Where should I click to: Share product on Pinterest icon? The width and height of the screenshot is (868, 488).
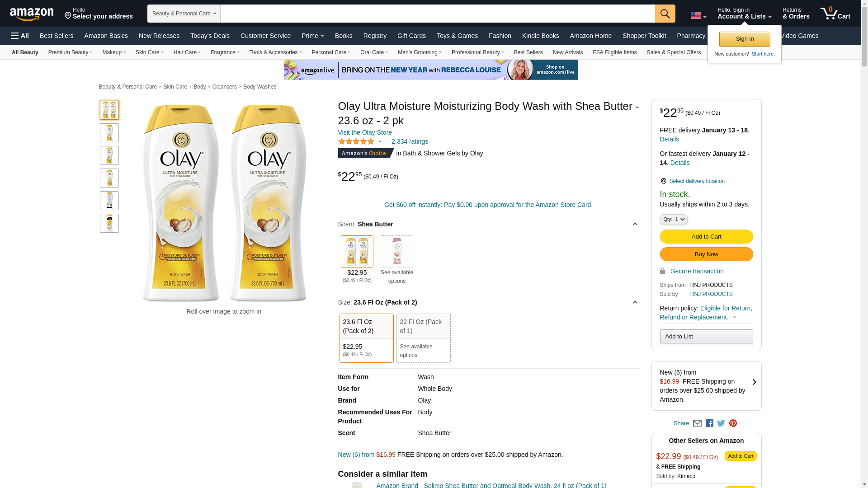733,423
